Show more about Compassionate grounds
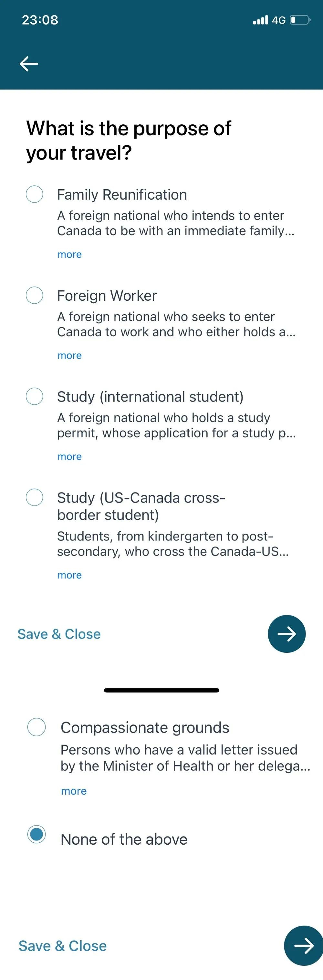Viewport: 323px width, 980px height. pyautogui.click(x=74, y=791)
